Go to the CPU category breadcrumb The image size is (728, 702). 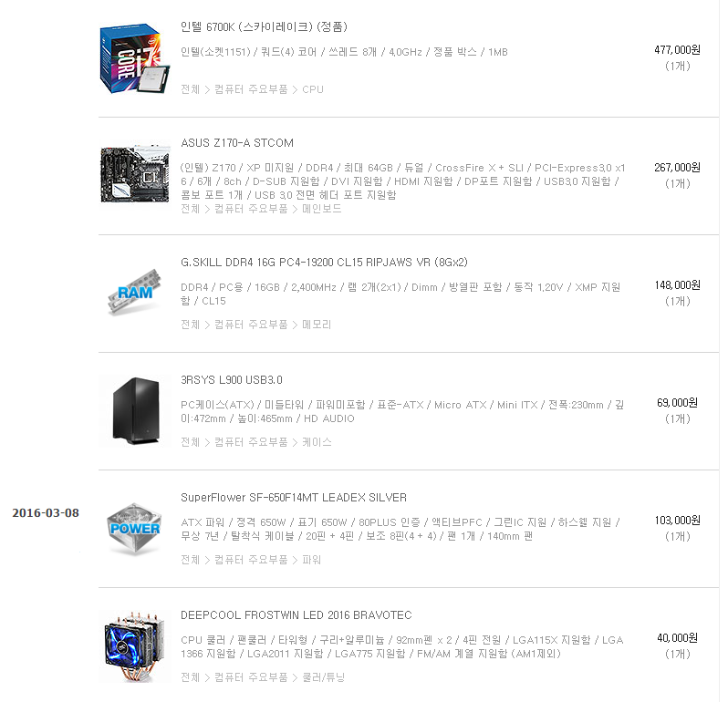313,89
